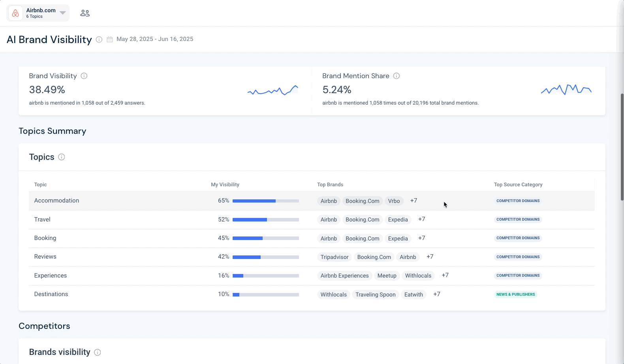Click the 38.49% brand visibility value
The height and width of the screenshot is (364, 624).
coord(47,90)
